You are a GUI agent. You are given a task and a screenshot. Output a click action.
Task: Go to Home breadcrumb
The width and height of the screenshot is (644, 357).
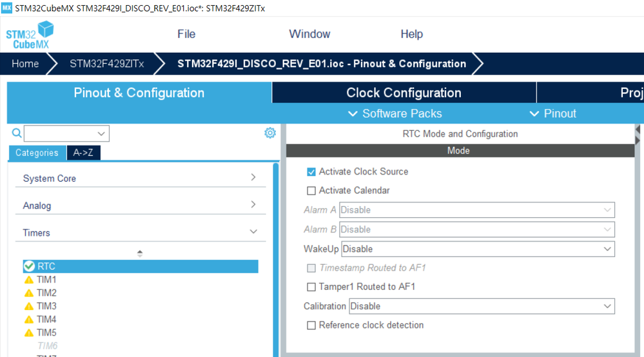pos(25,64)
